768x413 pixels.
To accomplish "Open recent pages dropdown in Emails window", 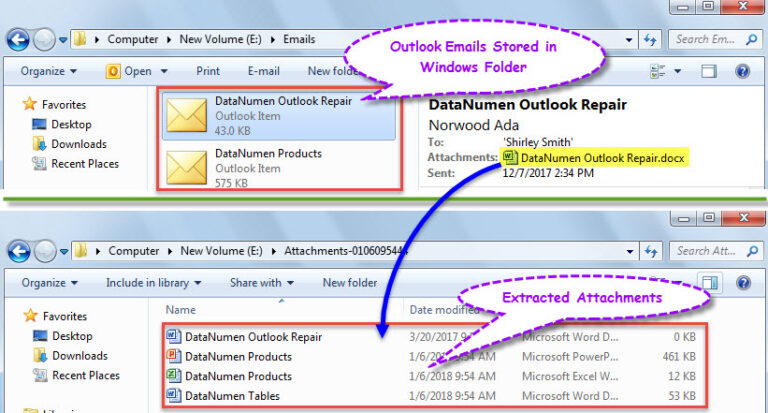I will click(x=63, y=40).
